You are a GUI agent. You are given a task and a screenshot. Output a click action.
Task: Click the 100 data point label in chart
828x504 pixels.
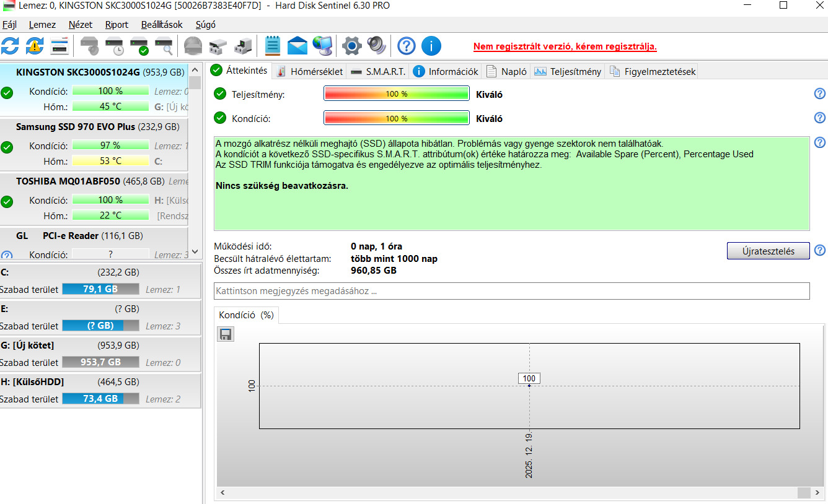(x=529, y=378)
